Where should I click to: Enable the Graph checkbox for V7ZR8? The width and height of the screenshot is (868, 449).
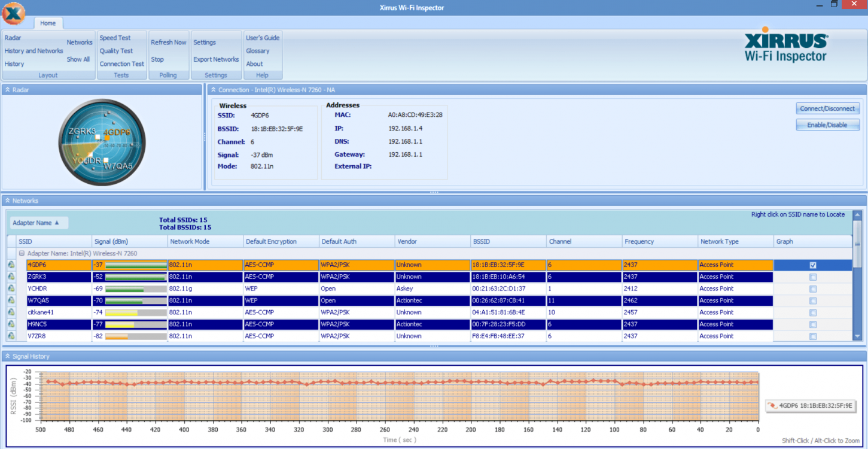(x=812, y=337)
